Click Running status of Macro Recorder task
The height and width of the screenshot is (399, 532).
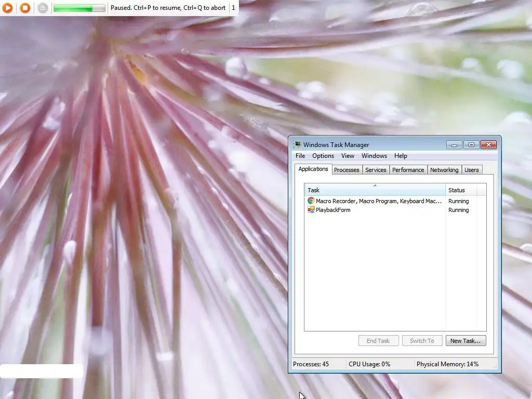pyautogui.click(x=458, y=201)
